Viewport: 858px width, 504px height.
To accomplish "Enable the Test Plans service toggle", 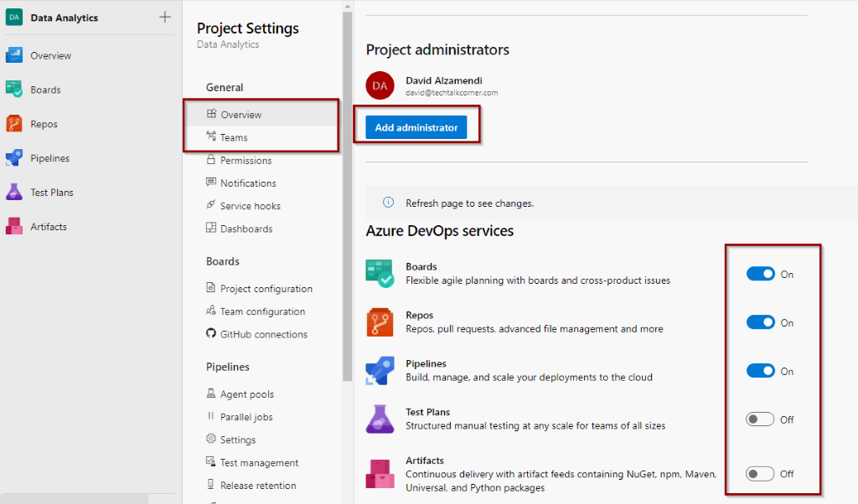I will pos(760,419).
